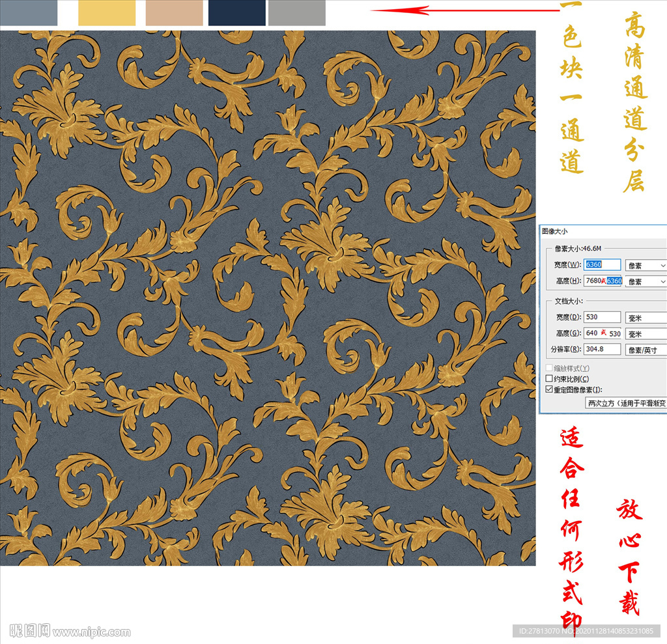Image resolution: width=667 pixels, height=644 pixels.
Task: Toggle the 缩放样式 checkbox
Action: pos(549,368)
